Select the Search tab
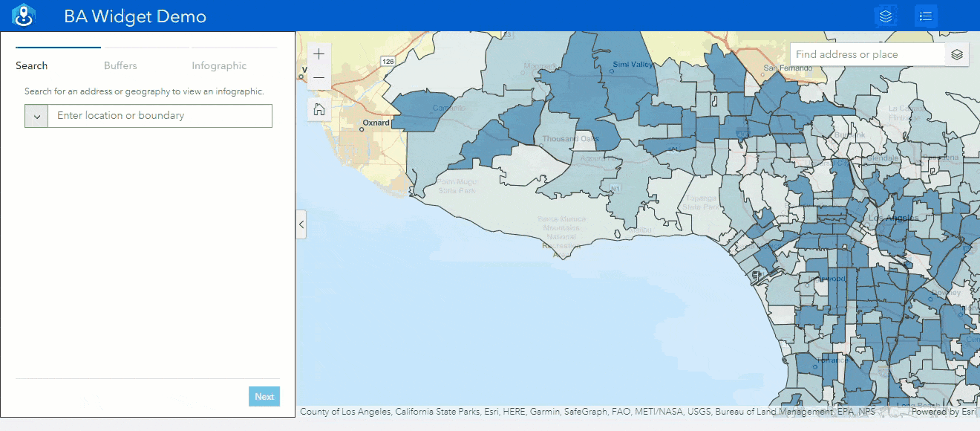This screenshot has width=980, height=431. click(x=31, y=65)
